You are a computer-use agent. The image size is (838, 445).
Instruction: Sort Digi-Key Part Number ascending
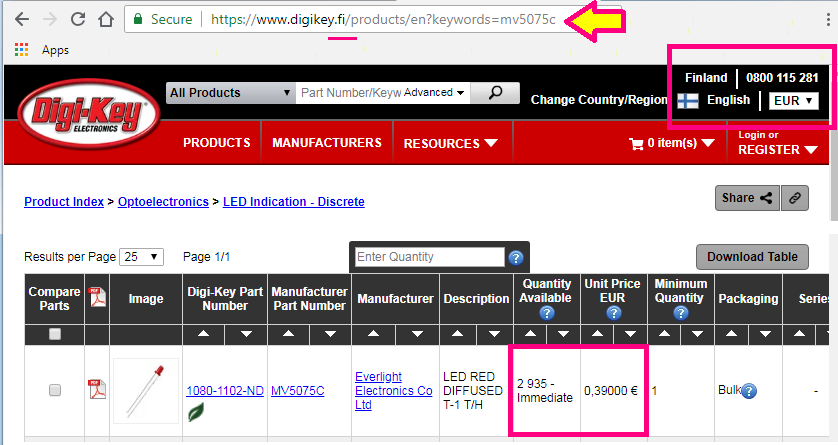point(204,334)
